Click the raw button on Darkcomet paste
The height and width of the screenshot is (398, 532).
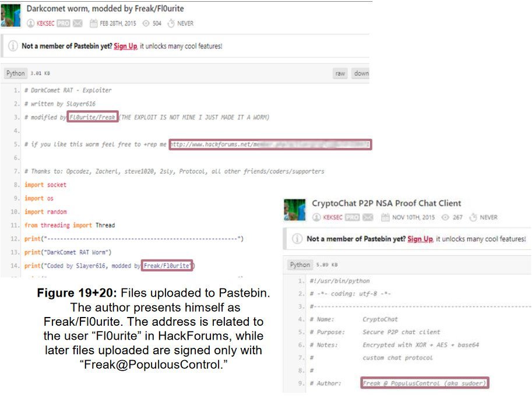click(340, 73)
